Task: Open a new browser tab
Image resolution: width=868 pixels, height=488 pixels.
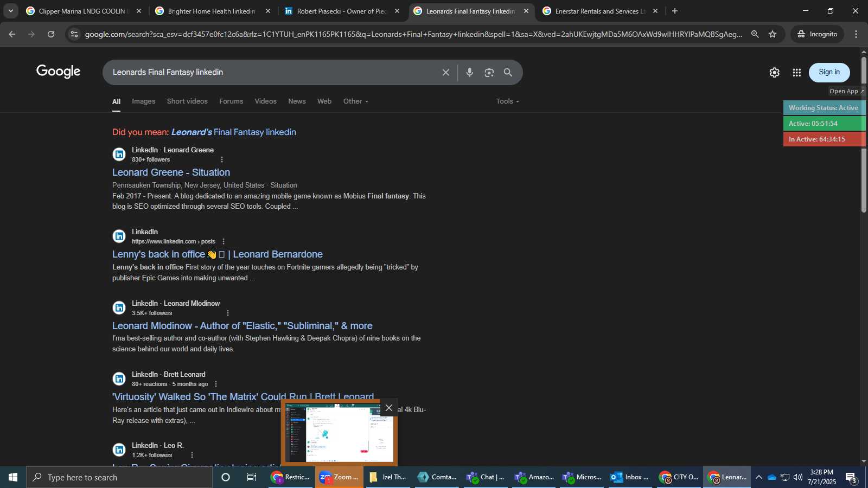Action: 674,11
